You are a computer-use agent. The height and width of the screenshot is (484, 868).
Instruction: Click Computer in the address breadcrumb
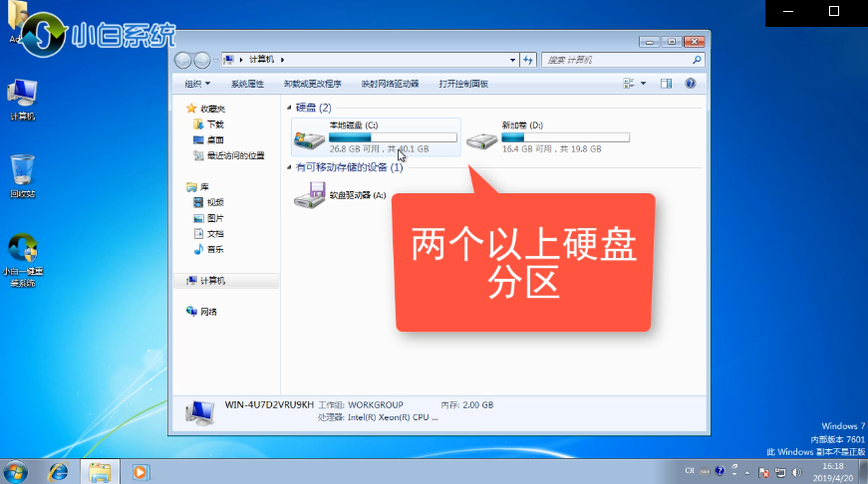pos(261,60)
